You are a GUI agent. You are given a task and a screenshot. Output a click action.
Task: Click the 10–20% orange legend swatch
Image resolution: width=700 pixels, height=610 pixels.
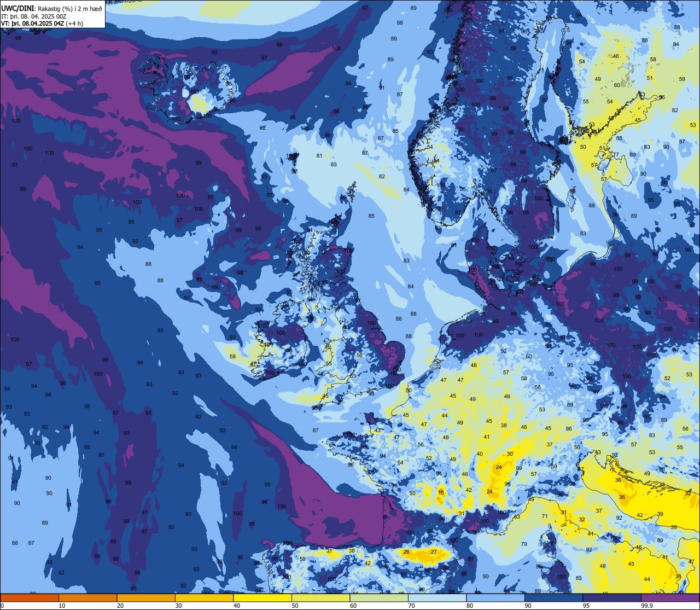pos(87,597)
